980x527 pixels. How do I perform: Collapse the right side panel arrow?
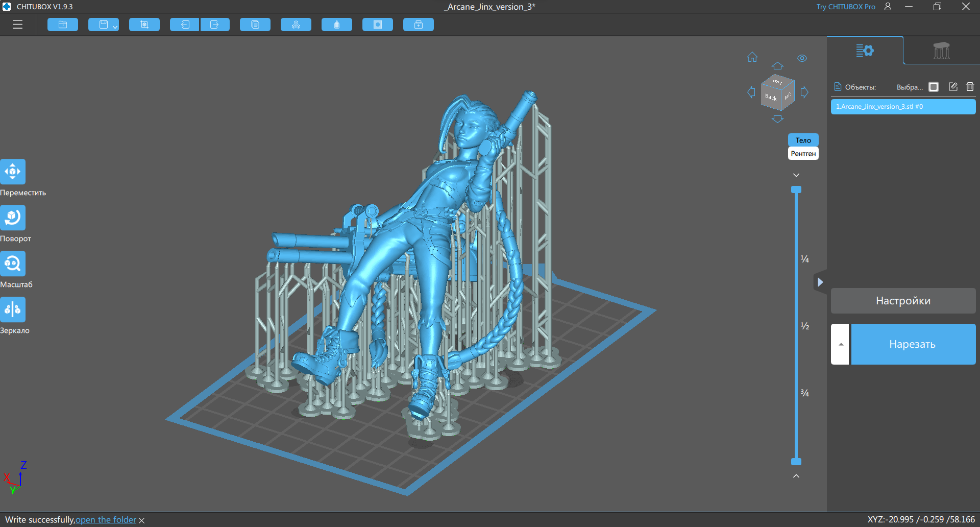pyautogui.click(x=820, y=282)
